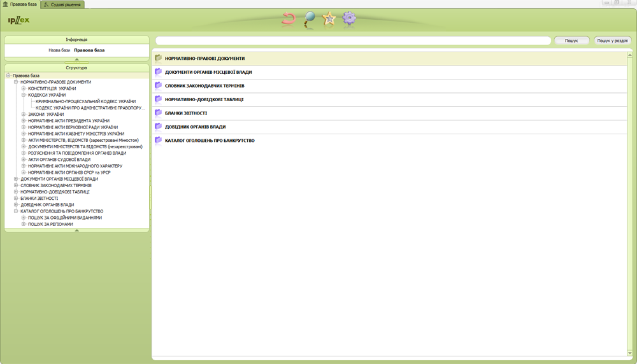Click the Пошук button
The image size is (637, 364).
tap(571, 41)
